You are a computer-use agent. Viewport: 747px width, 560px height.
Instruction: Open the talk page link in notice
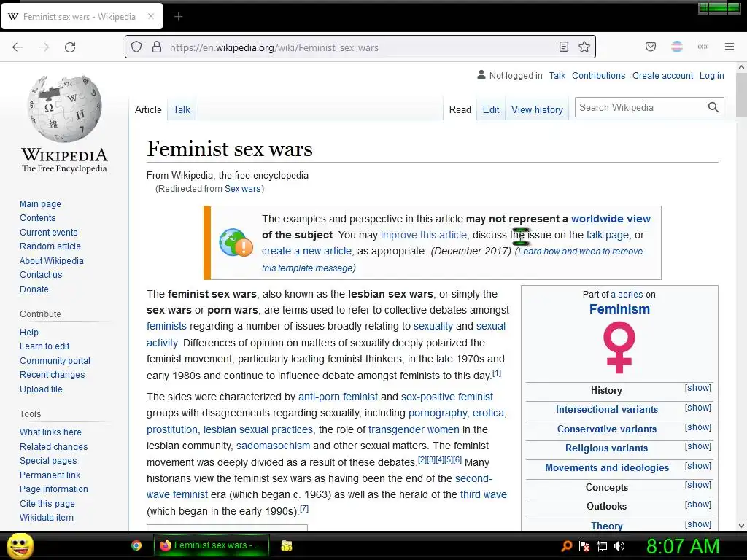pos(608,235)
